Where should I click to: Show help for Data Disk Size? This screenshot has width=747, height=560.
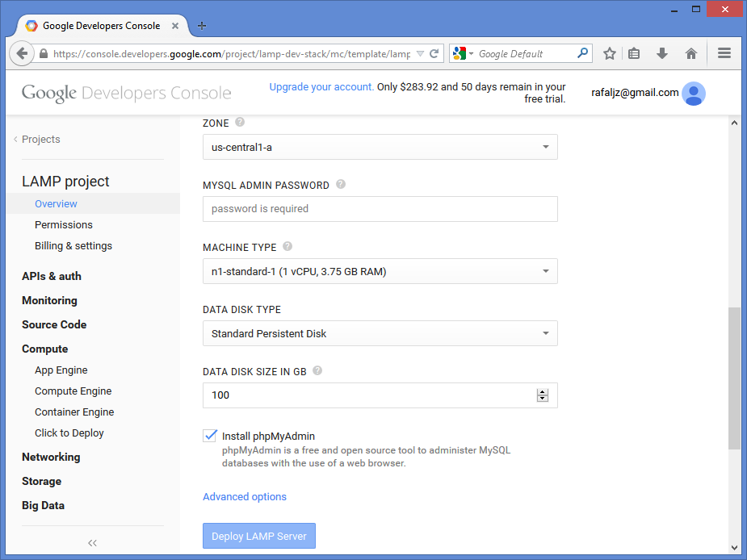tap(317, 370)
